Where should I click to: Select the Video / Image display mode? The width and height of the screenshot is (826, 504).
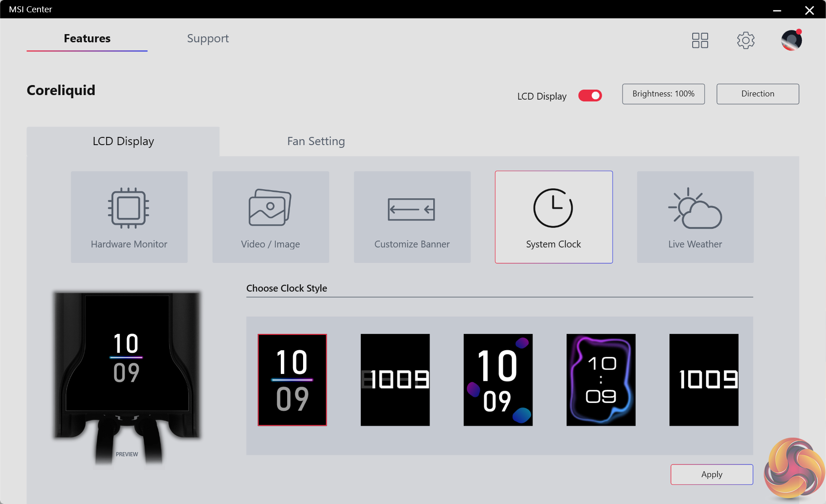(x=271, y=217)
